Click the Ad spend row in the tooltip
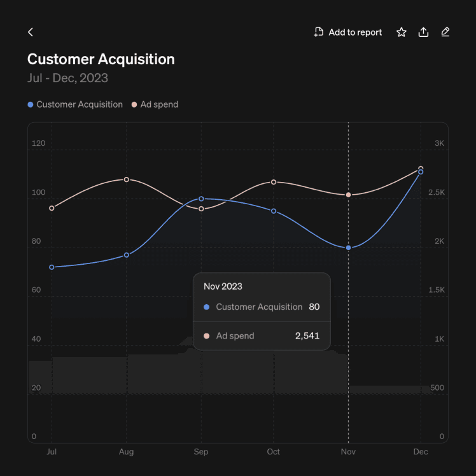The height and width of the screenshot is (476, 476). pos(262,336)
